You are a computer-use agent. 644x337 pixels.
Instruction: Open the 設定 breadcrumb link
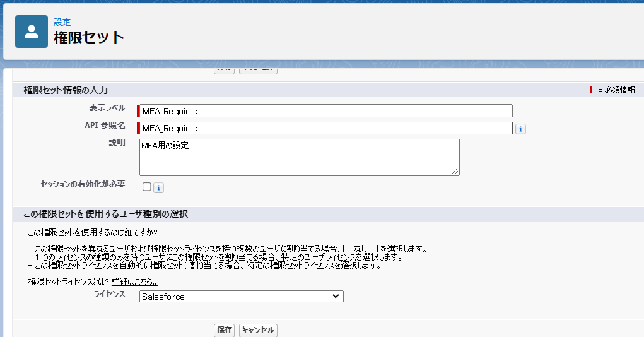click(x=62, y=22)
